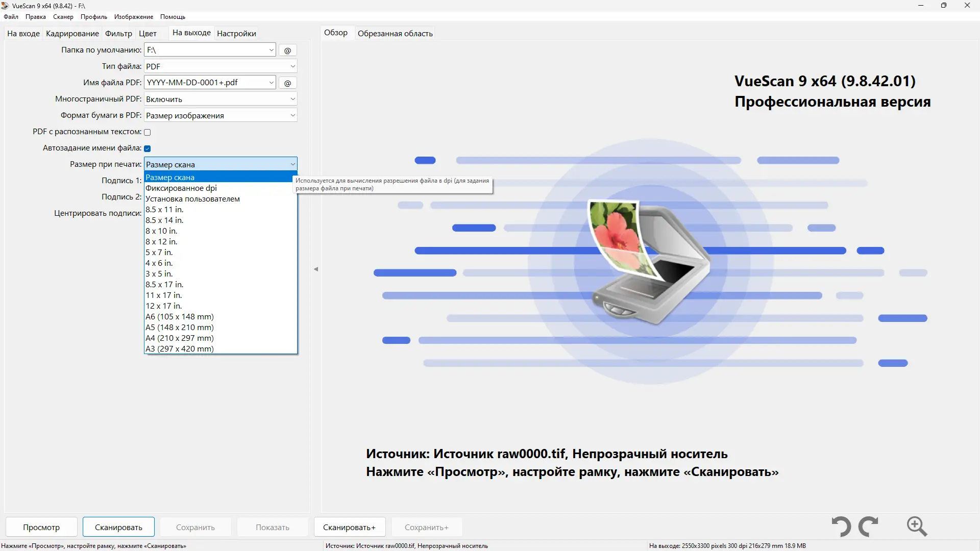The width and height of the screenshot is (980, 551).
Task: Click the @ icon next to default folder
Action: 287,50
